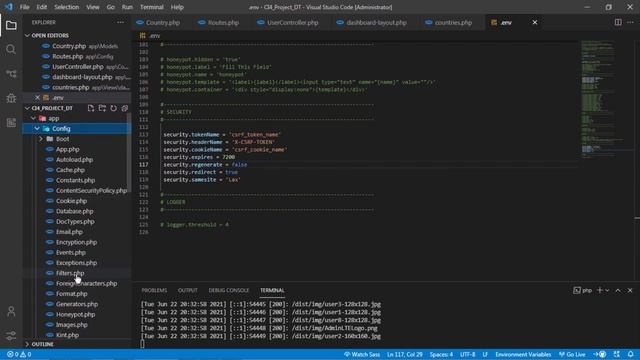Close .env in Open Editors list
The height and width of the screenshot is (360, 640).
37,98
